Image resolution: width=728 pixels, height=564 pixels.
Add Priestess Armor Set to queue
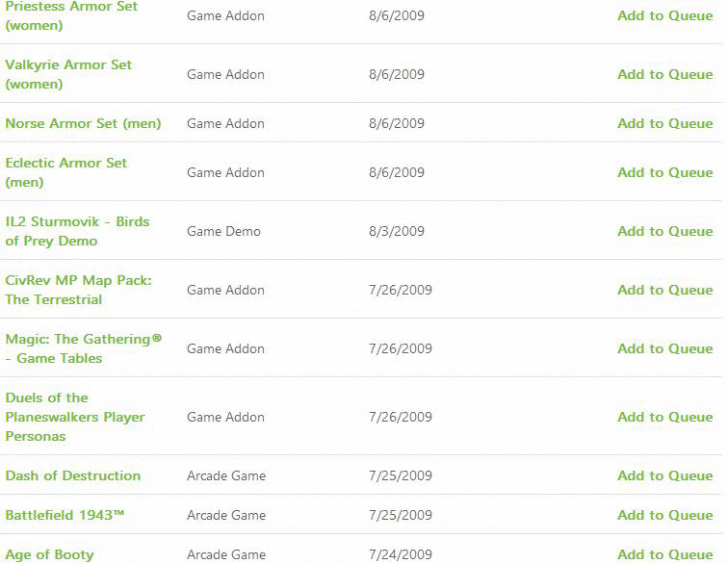click(664, 15)
